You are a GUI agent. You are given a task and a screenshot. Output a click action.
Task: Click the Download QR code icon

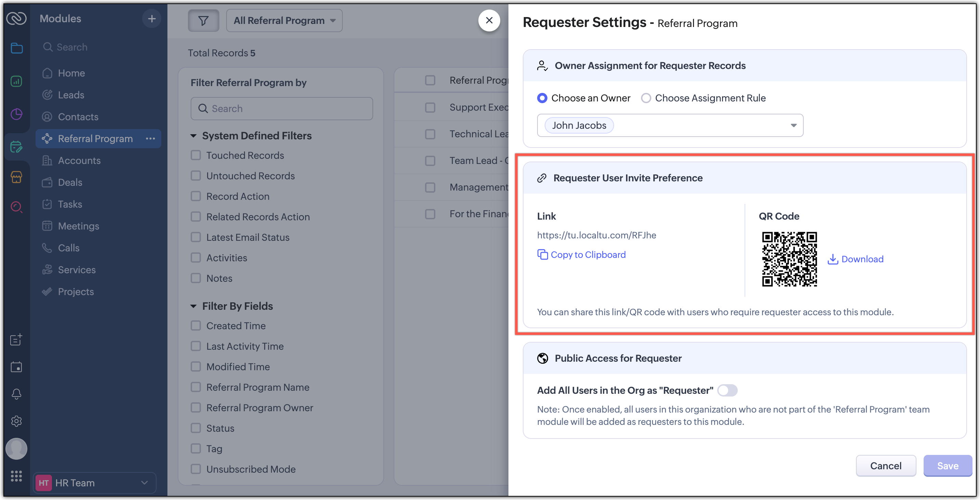point(833,259)
